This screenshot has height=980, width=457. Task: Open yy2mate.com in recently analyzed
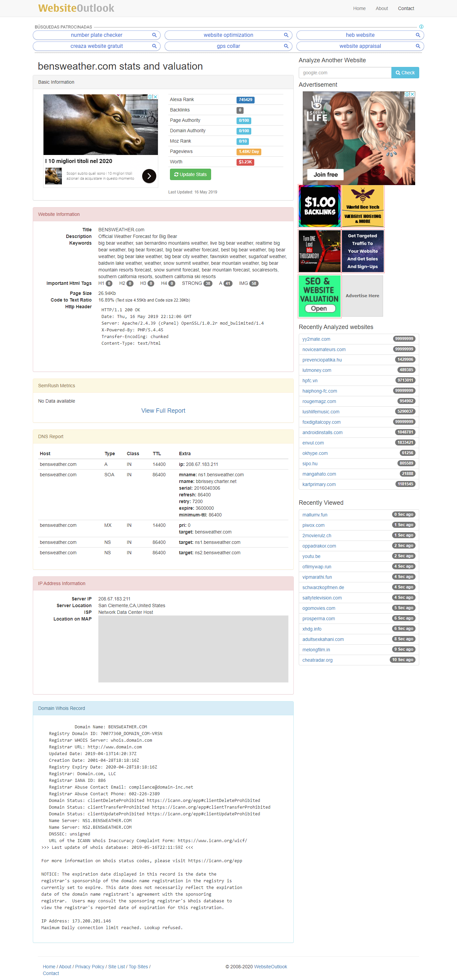[316, 339]
